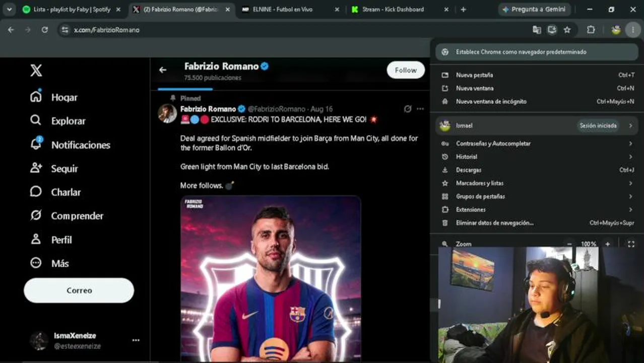Increase zoom with plus button
Image resolution: width=644 pixels, height=363 pixels.
coord(608,244)
